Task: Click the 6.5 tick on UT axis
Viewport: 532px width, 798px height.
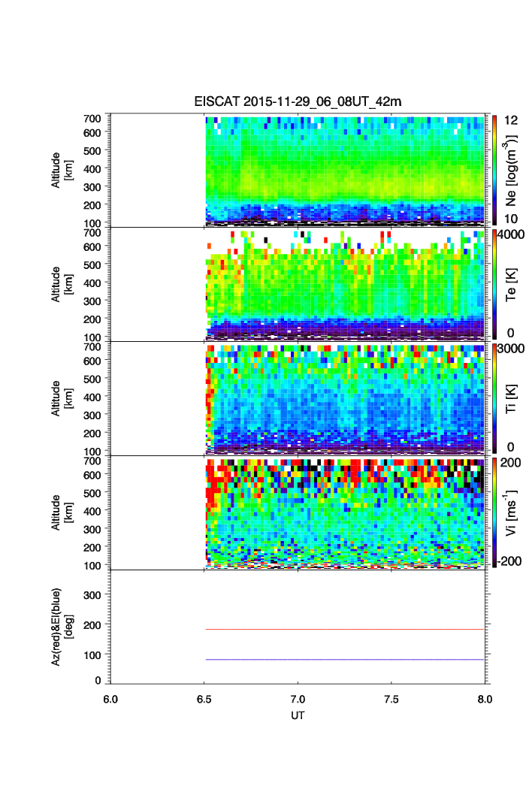Action: tap(204, 698)
